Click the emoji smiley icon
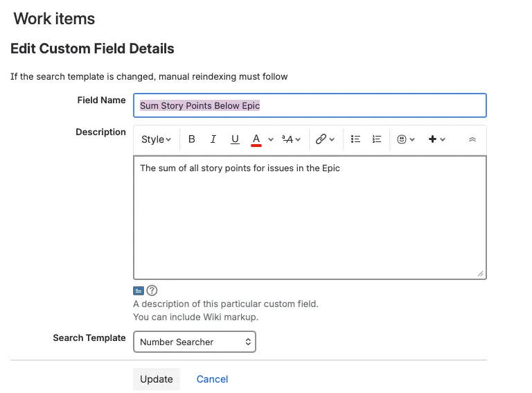This screenshot has height=393, width=532. (x=402, y=139)
